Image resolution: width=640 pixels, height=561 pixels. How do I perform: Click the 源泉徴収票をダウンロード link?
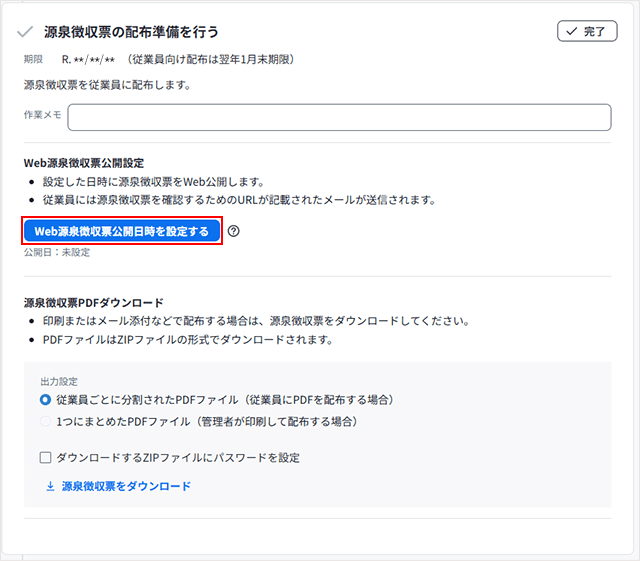click(x=126, y=486)
